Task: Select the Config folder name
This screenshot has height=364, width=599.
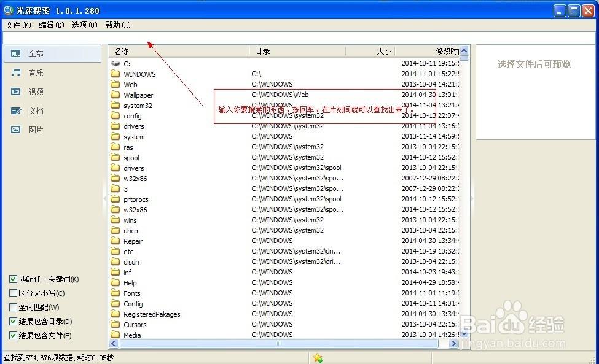Action: click(x=133, y=304)
